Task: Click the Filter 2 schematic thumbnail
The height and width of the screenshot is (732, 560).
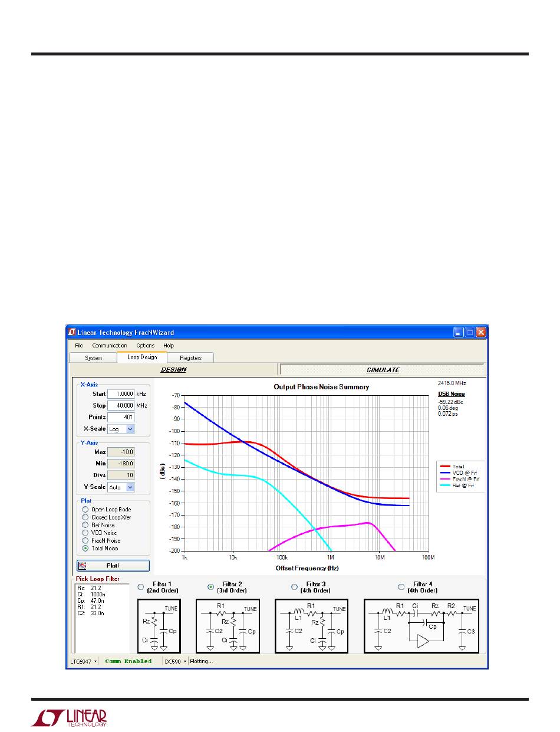Action: click(228, 626)
